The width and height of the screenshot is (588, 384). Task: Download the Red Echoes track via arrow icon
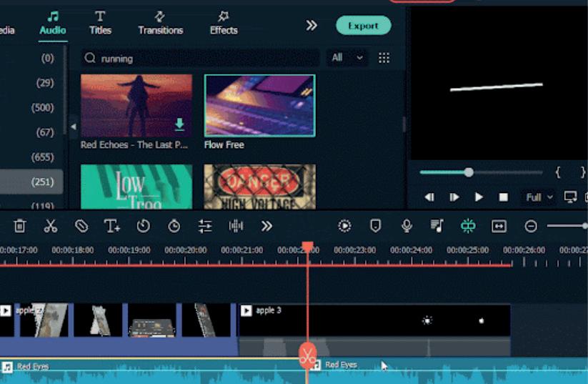pyautogui.click(x=179, y=124)
